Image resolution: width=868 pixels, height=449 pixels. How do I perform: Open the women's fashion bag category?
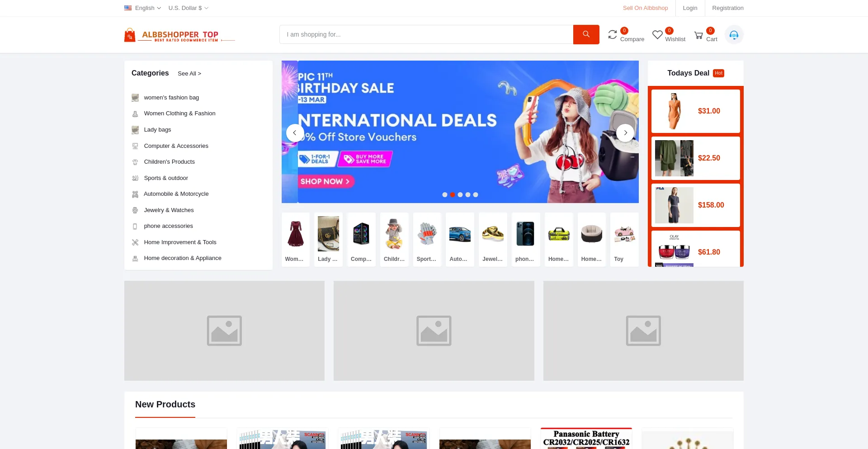(x=171, y=98)
